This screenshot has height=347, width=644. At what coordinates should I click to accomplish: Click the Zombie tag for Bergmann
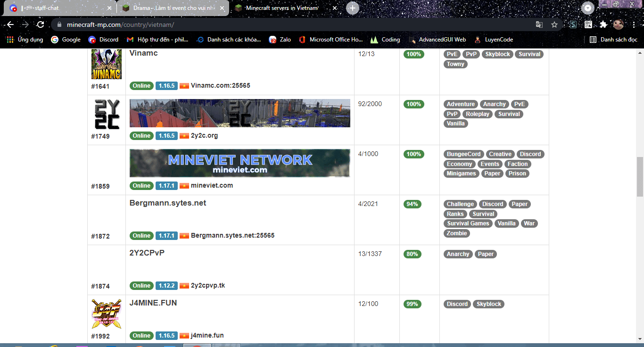[457, 233]
